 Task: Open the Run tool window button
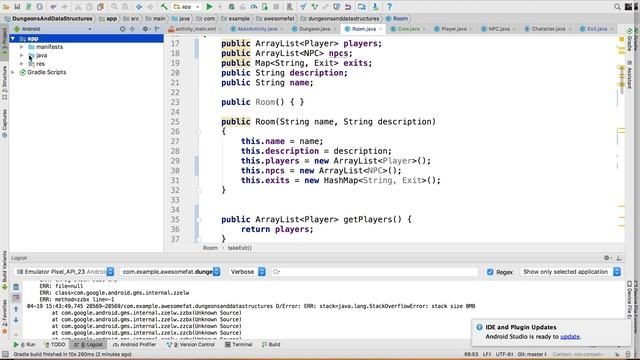(24, 345)
